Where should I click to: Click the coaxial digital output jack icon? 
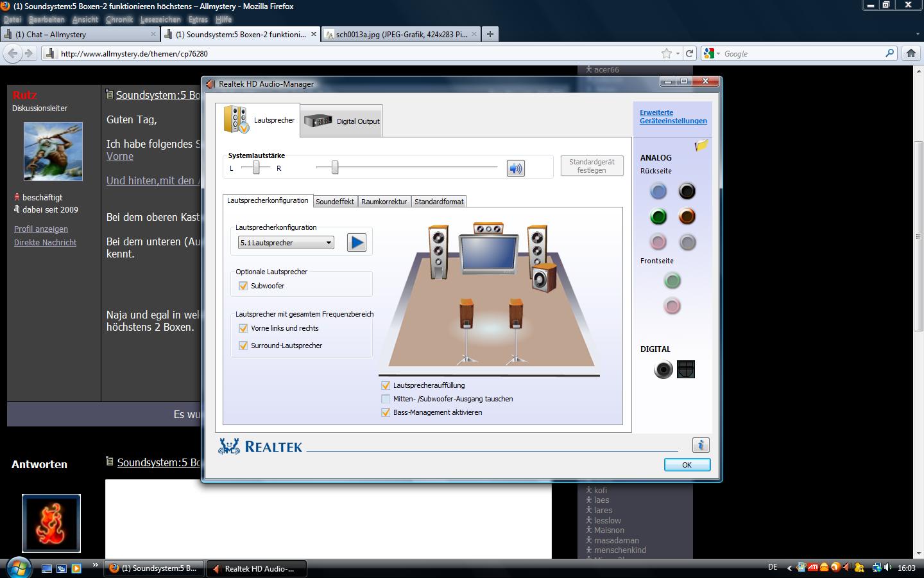[x=663, y=369]
